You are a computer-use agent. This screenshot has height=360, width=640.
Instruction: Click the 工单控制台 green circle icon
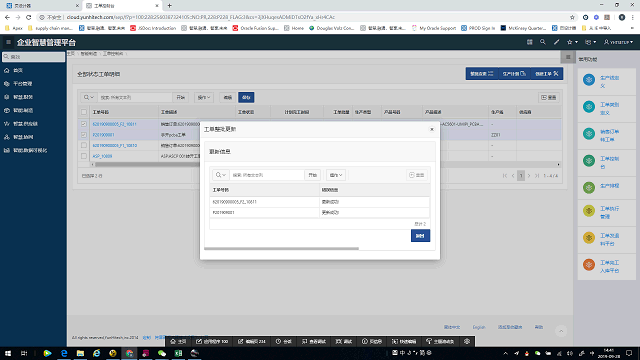pyautogui.click(x=589, y=161)
